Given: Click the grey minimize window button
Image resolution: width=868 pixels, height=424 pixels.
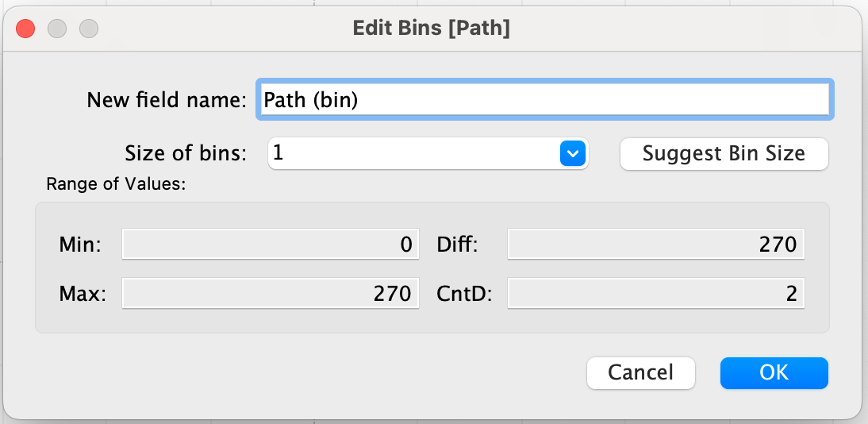Looking at the screenshot, I should [57, 29].
